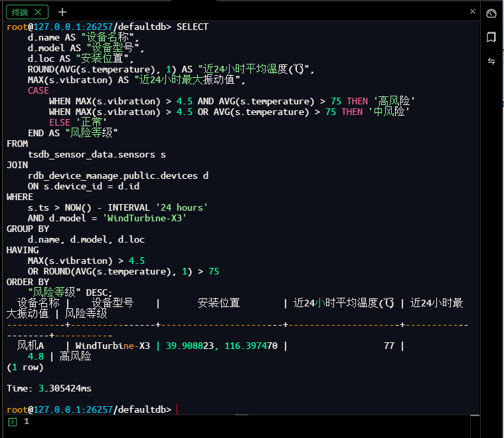Click the 设备型号 column header in results
504x438 pixels.
112,303
